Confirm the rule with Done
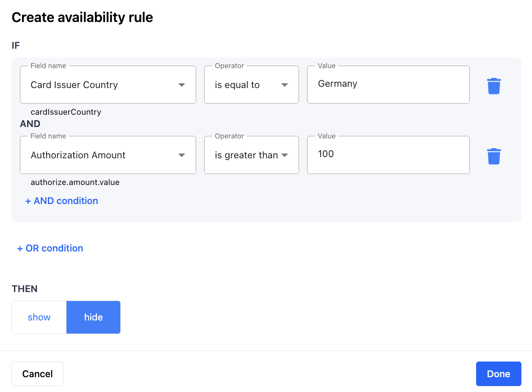This screenshot has width=532, height=392. pos(498,374)
